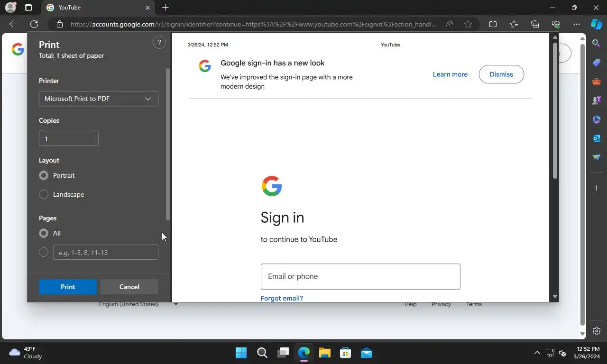
Task: Add this page to favorites star icon
Action: tap(468, 24)
